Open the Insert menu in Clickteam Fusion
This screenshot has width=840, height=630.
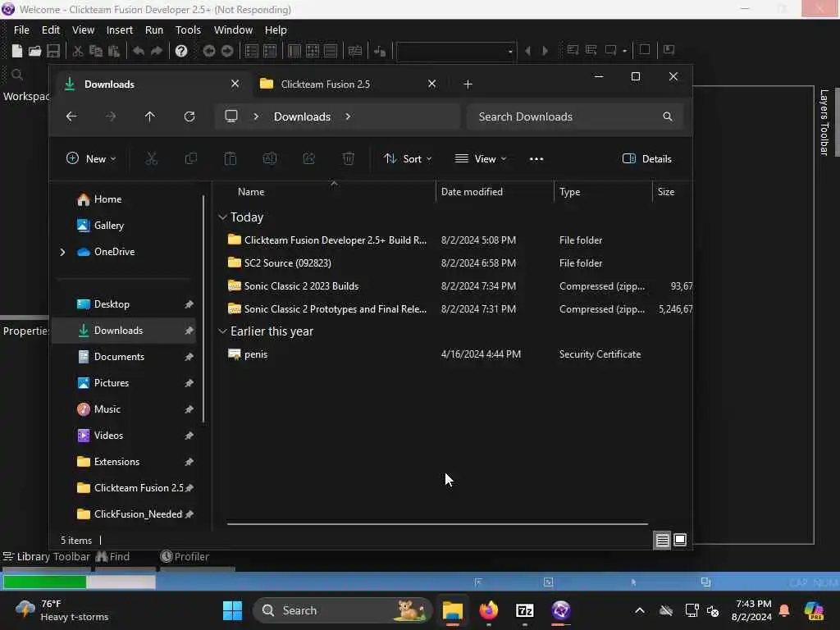(x=120, y=30)
